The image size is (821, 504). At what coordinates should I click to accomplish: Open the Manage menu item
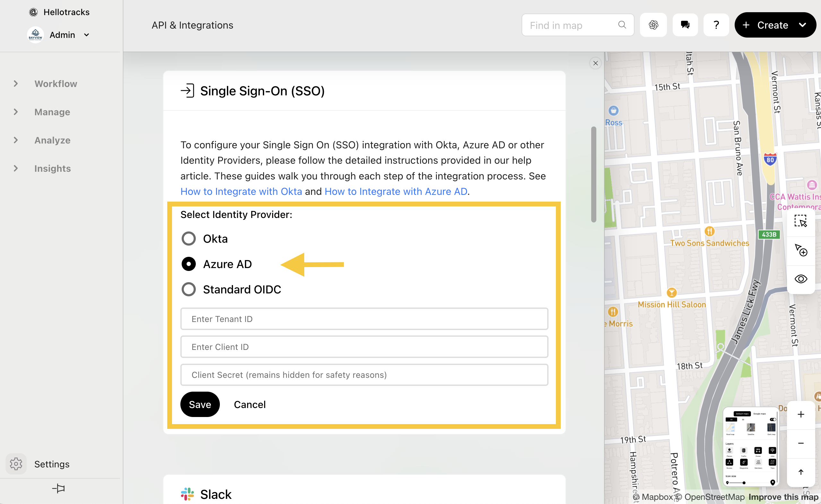(x=52, y=112)
